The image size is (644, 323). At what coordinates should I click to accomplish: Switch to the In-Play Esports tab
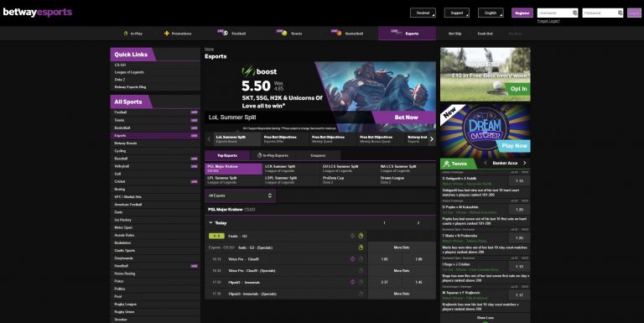(x=273, y=155)
